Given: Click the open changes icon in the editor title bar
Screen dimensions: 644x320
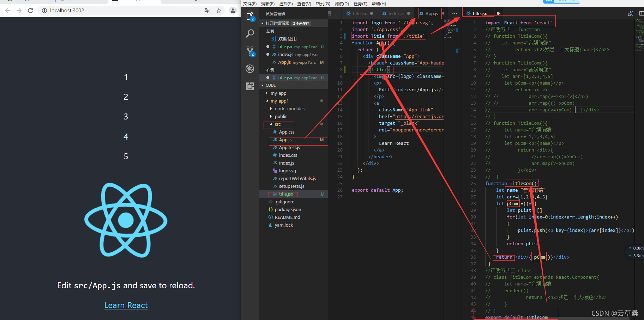Looking at the screenshot, I should pyautogui.click(x=630, y=13).
